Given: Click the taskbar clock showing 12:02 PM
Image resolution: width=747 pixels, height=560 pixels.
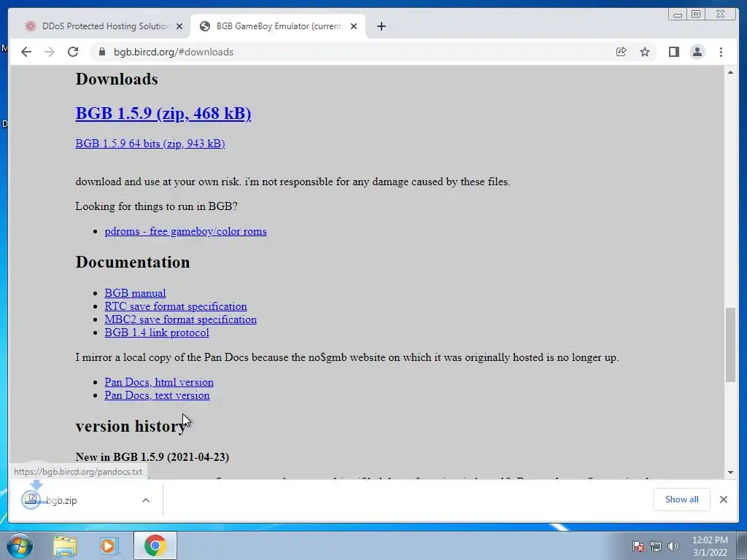Looking at the screenshot, I should point(710,546).
